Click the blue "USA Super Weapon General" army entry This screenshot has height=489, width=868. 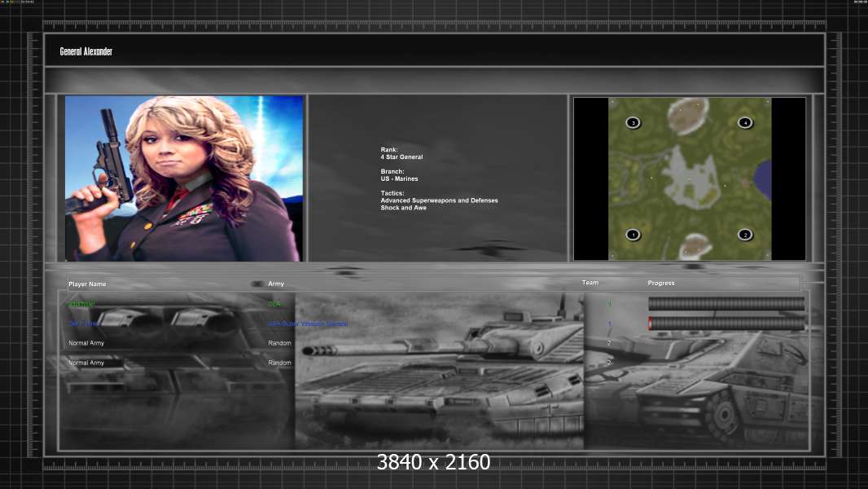308,324
